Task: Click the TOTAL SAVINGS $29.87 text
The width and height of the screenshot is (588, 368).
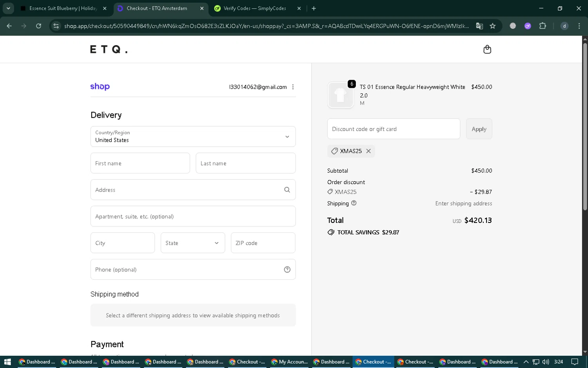Action: point(368,232)
